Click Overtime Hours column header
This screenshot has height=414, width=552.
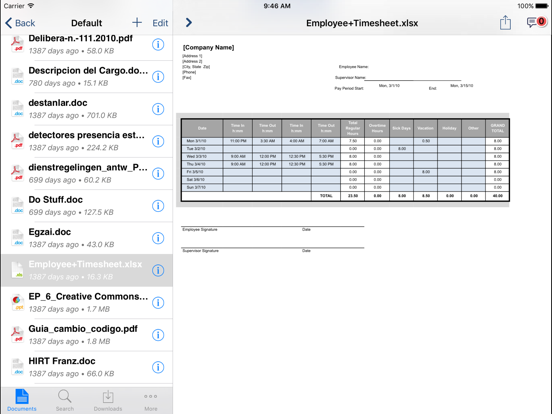[377, 128]
